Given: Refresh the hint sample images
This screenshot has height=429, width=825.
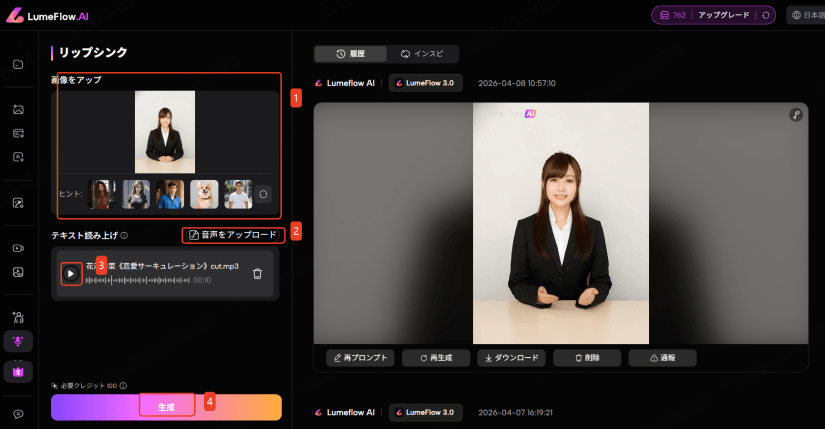Looking at the screenshot, I should (x=263, y=194).
